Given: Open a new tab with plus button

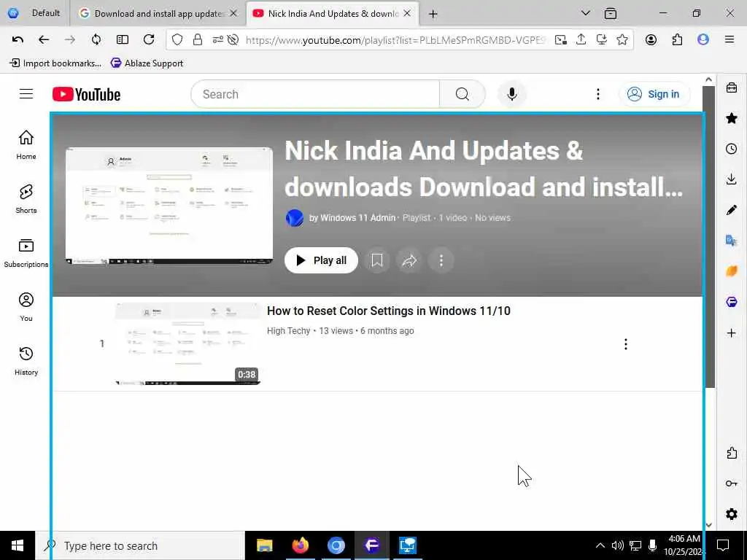Looking at the screenshot, I should pos(433,14).
